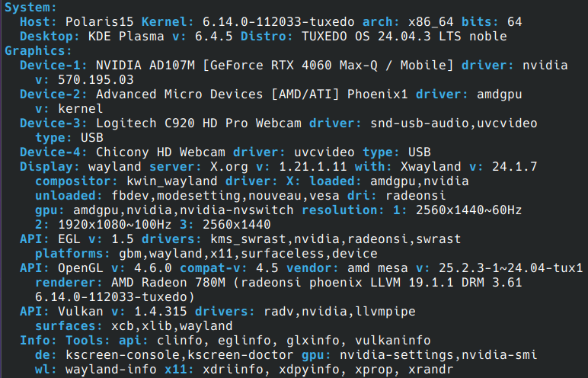Click 'nvidia-settings,nvidia-smi' gpu tools
Image resolution: width=588 pixels, height=378 pixels.
pos(439,354)
